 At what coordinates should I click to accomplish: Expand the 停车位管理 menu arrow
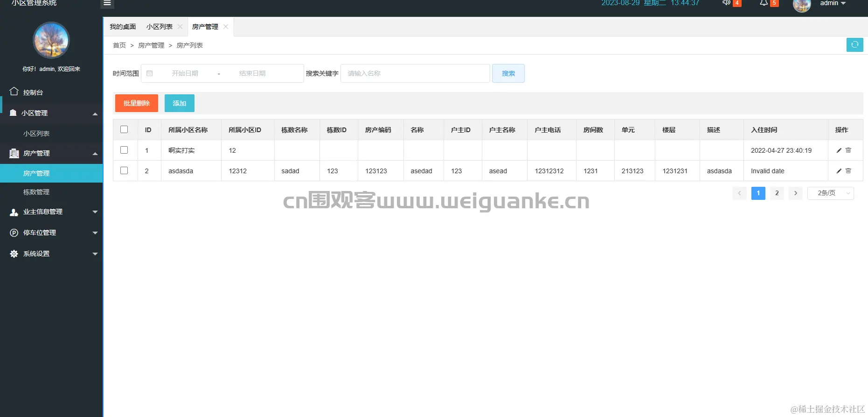[95, 233]
